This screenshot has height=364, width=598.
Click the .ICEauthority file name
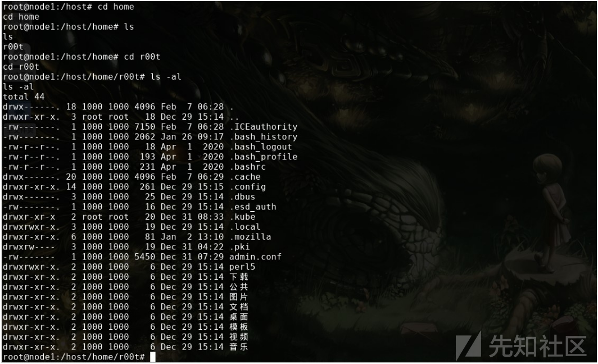point(263,126)
